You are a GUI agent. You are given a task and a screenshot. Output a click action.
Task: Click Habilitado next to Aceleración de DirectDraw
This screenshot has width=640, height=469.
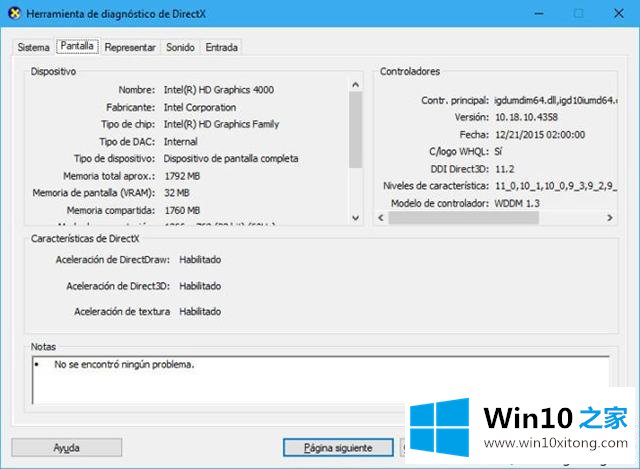tap(200, 260)
